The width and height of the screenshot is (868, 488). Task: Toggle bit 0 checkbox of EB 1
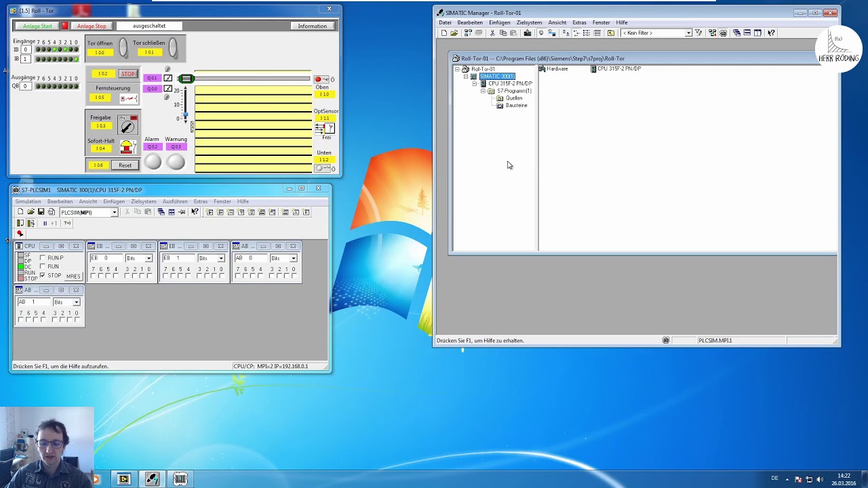[222, 276]
